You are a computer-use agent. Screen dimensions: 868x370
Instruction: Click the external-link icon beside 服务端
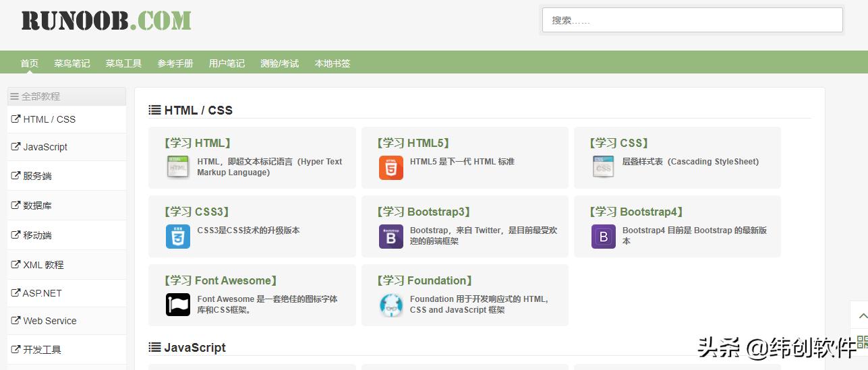click(x=16, y=175)
